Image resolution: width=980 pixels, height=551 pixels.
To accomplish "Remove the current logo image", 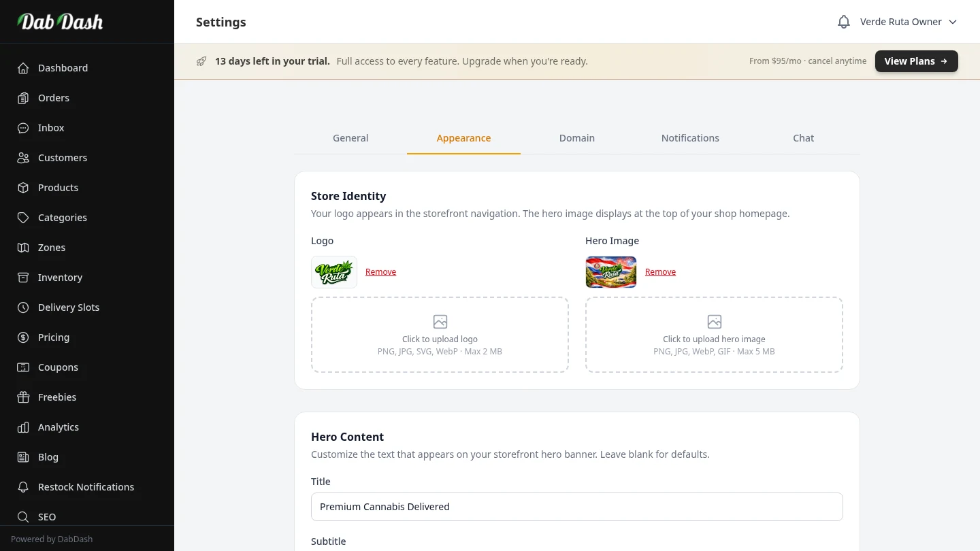I will click(380, 272).
